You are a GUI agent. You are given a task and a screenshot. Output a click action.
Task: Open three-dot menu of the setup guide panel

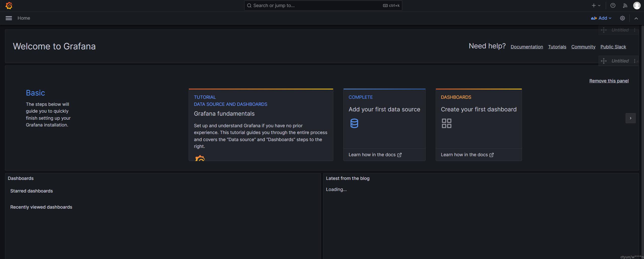pos(635,61)
